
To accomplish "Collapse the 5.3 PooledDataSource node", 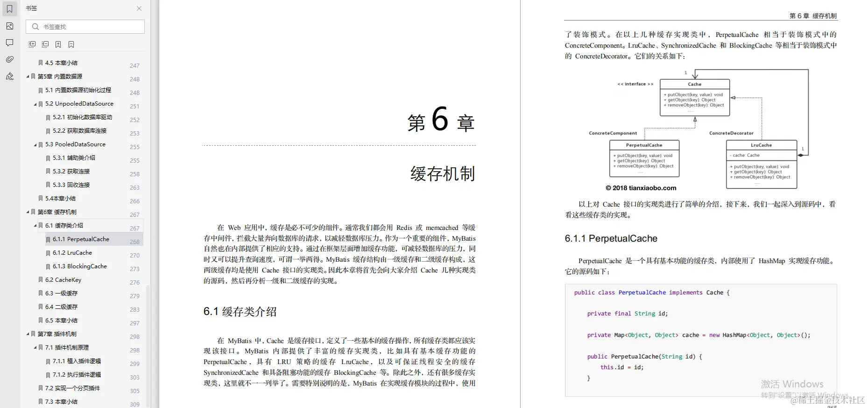I will tap(35, 144).
